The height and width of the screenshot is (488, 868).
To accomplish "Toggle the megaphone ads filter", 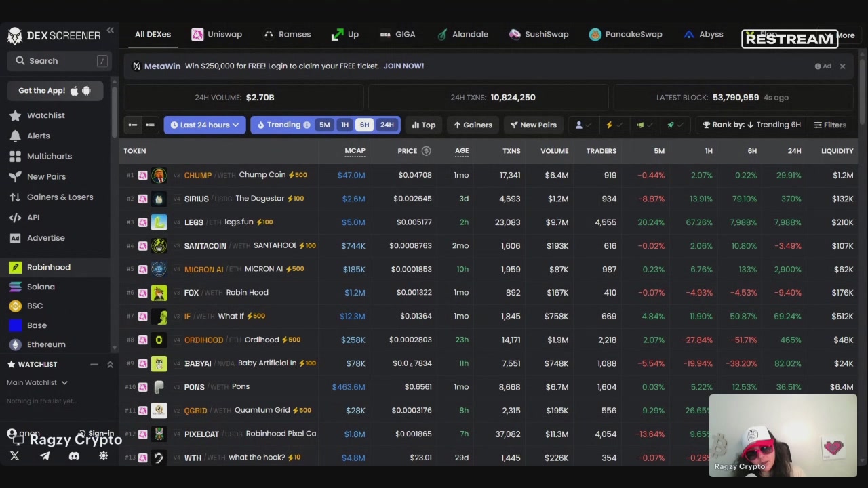I will [644, 125].
